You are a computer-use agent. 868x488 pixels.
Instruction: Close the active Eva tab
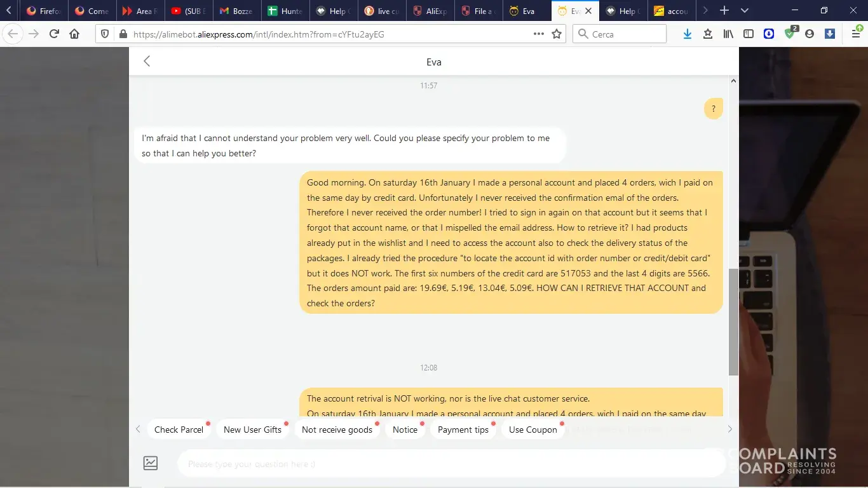(588, 11)
